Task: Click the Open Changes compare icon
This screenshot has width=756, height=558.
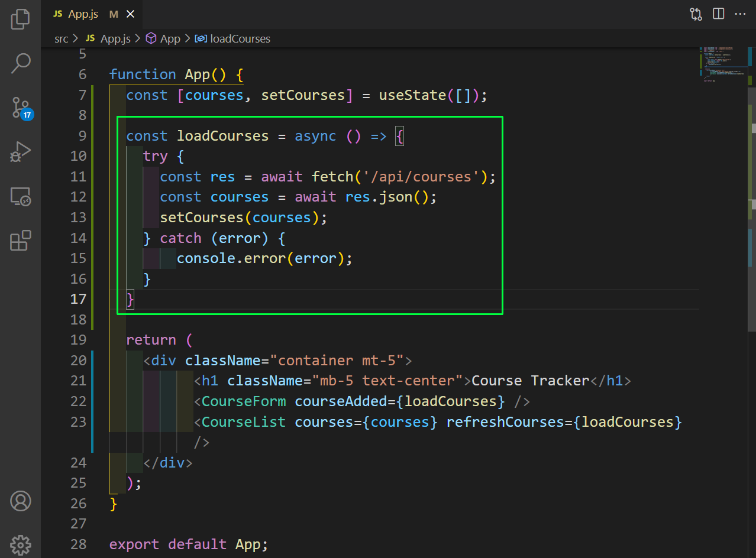Action: (696, 14)
